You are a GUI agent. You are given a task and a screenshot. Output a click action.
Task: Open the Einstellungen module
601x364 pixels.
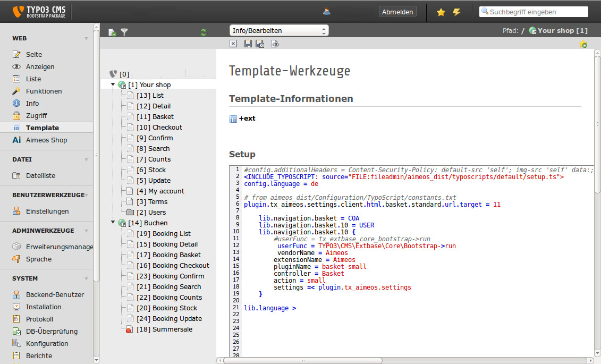[x=47, y=211]
